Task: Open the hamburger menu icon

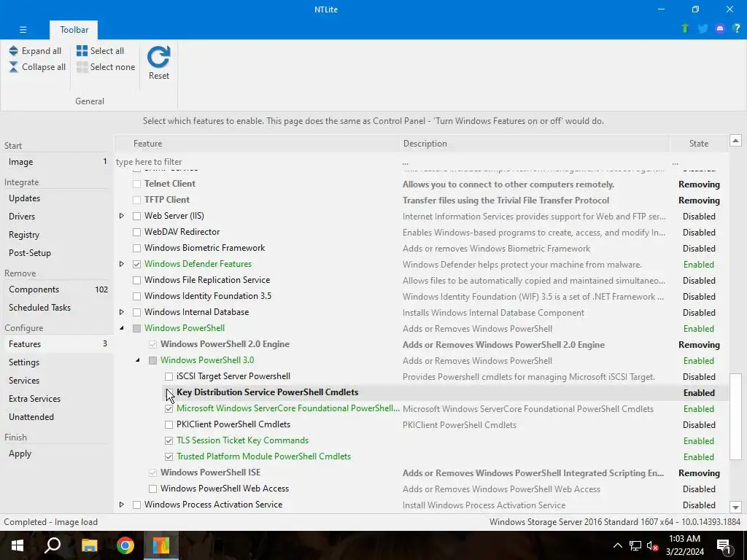Action: [23, 29]
